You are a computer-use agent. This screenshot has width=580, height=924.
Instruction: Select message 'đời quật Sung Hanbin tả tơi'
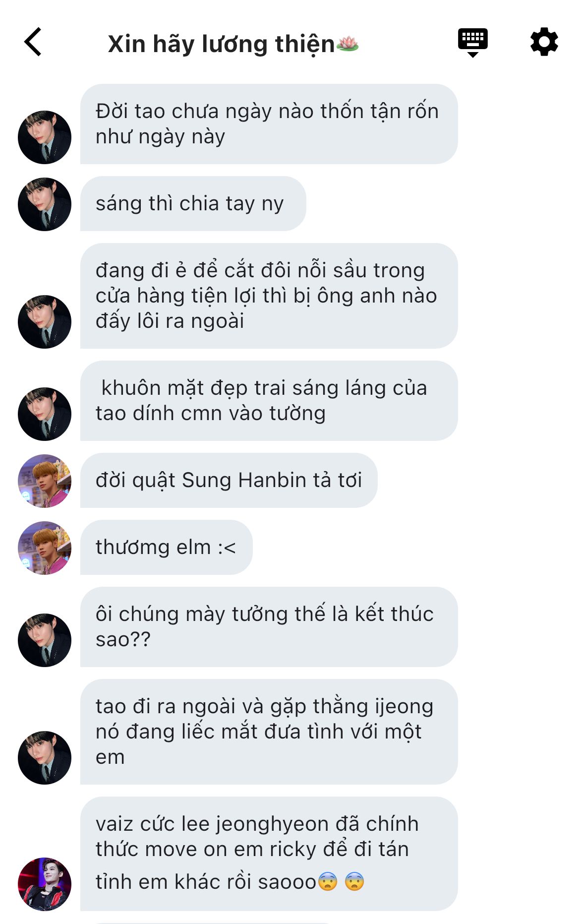click(x=229, y=481)
